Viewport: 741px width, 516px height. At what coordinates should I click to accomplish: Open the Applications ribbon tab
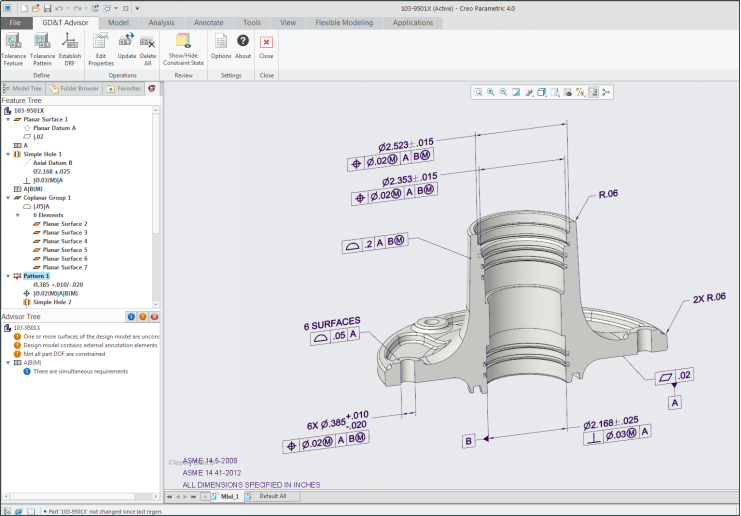pos(413,23)
